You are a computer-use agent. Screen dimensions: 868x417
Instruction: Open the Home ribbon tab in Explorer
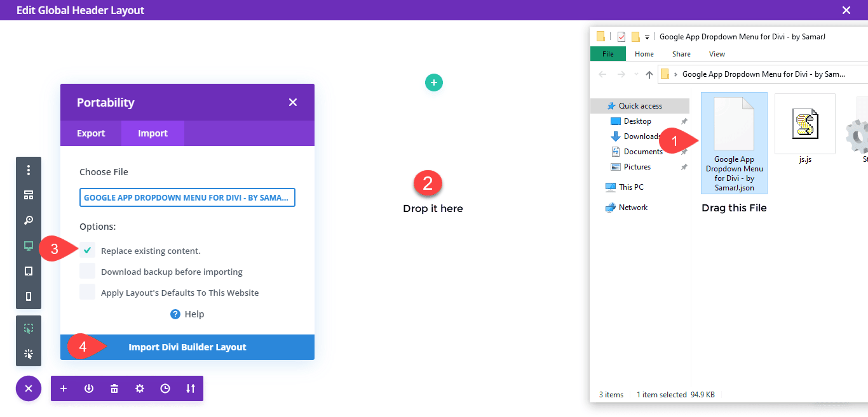coord(644,54)
